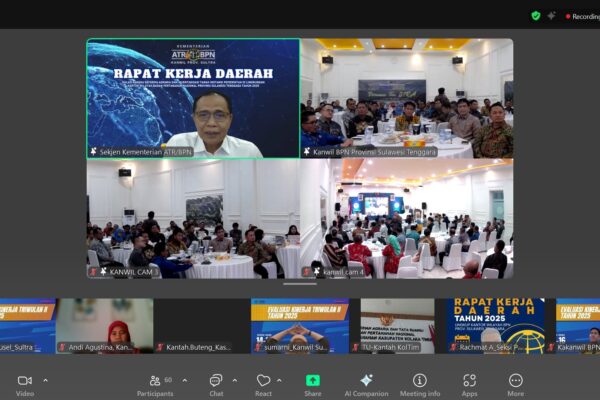600x400 pixels.
Task: Select sumarni_Kanwil Su participant thumbnail
Action: click(300, 326)
